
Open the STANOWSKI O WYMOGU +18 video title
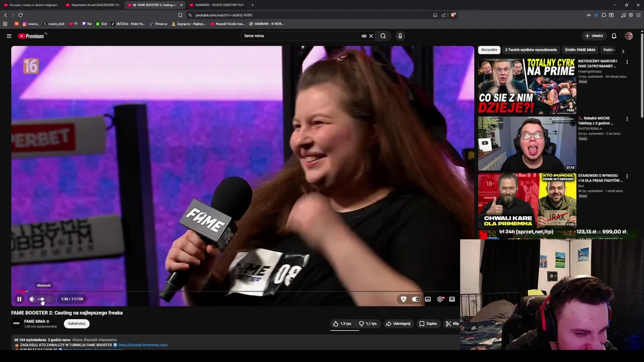(600, 178)
